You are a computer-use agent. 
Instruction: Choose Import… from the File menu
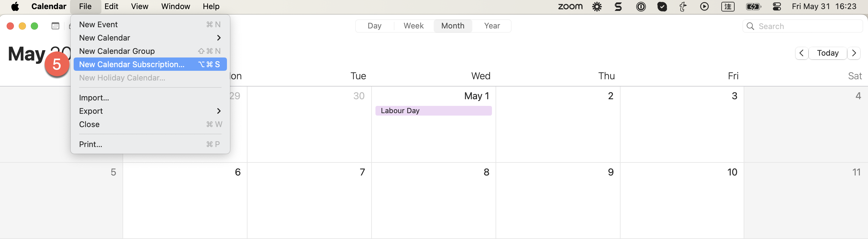(x=150, y=97)
